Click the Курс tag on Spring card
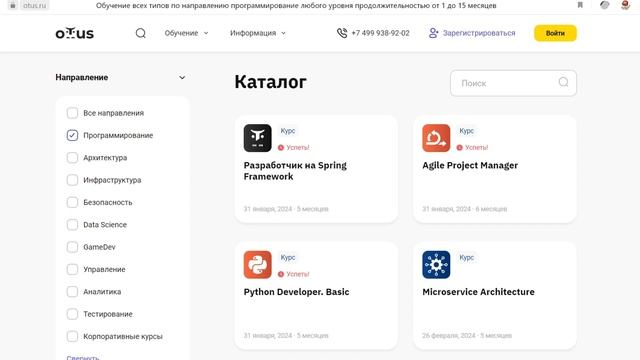The image size is (640, 360). [288, 131]
